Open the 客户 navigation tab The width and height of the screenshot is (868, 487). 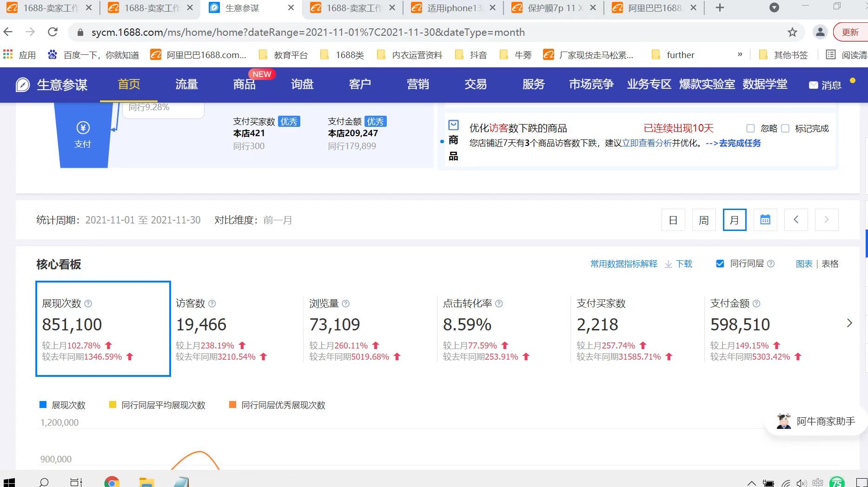click(360, 84)
